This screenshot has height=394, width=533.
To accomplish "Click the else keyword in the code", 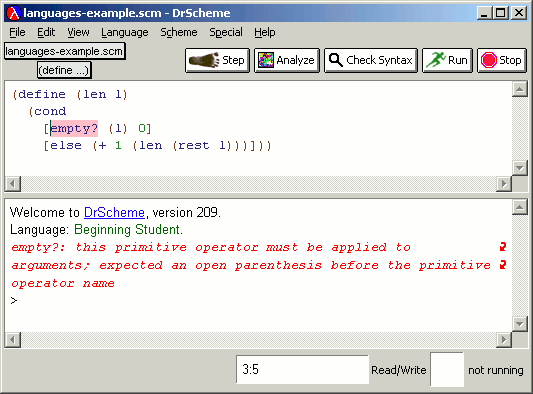I will point(66,145).
